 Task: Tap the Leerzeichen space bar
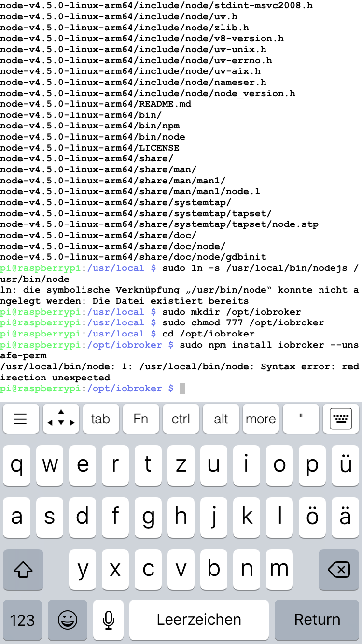[199, 620]
